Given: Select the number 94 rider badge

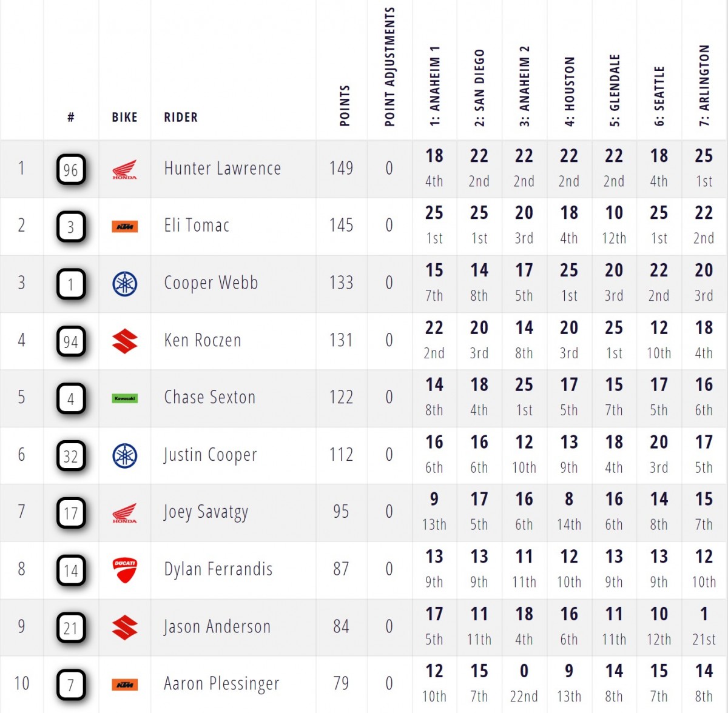Looking at the screenshot, I should tap(71, 341).
